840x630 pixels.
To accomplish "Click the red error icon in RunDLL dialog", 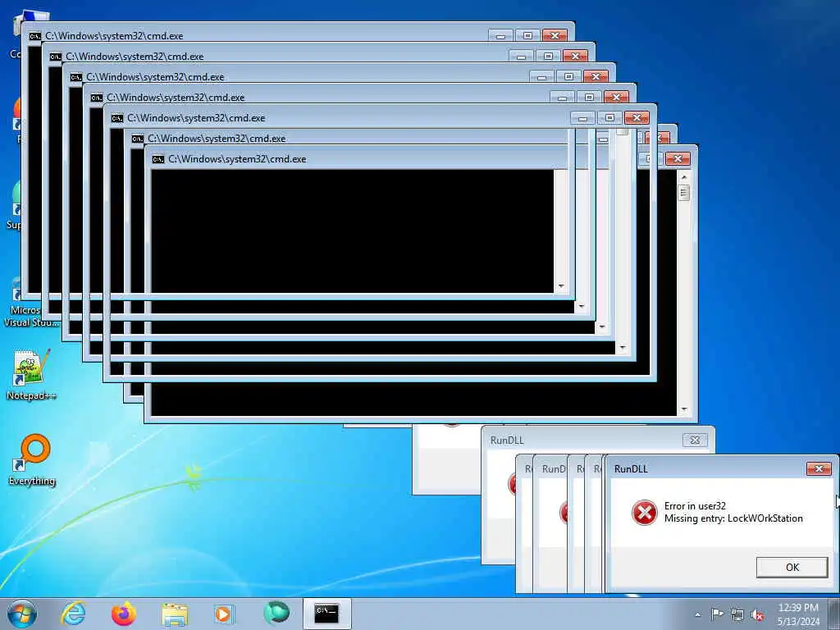I will tap(645, 513).
